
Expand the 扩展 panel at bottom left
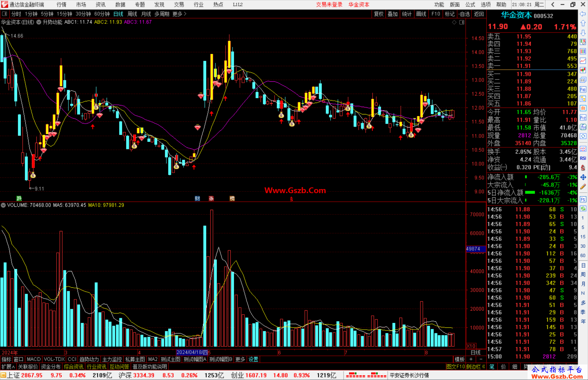pos(8,367)
